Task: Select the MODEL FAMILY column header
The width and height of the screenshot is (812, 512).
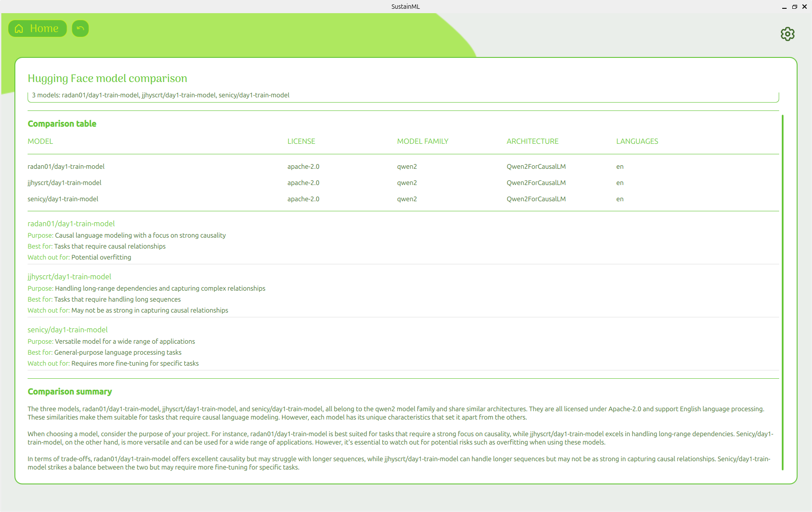Action: [x=423, y=141]
